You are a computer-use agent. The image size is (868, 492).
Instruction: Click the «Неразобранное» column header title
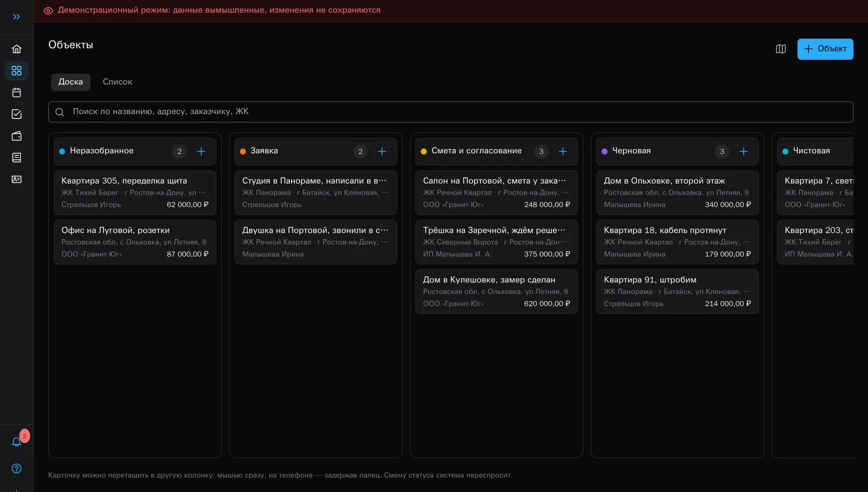click(101, 151)
